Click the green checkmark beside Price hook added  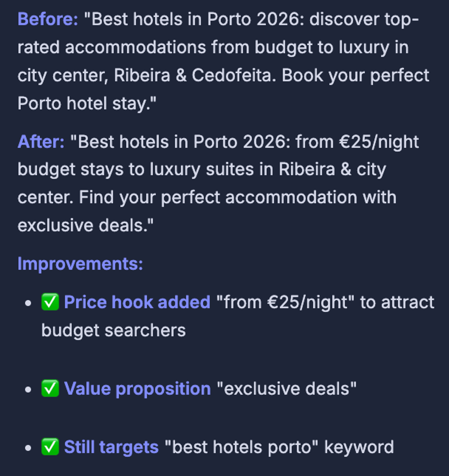[50, 302]
